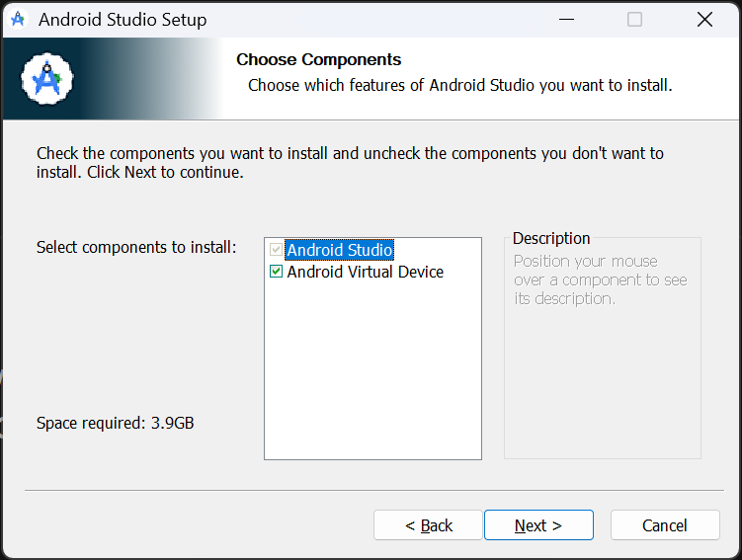
Task: Select the highlighted Android Studio component label
Action: (x=339, y=250)
